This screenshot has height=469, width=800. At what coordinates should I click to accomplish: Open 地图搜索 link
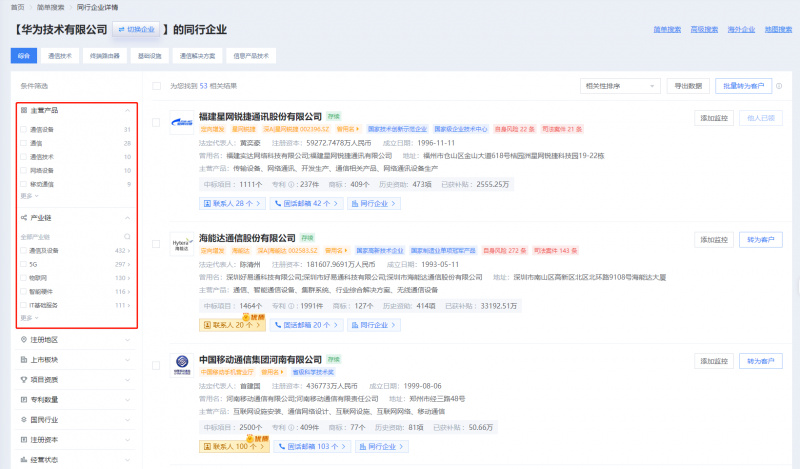(779, 30)
